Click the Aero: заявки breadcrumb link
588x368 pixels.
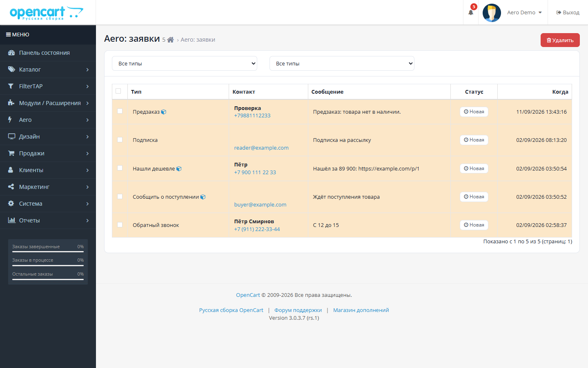pos(198,40)
